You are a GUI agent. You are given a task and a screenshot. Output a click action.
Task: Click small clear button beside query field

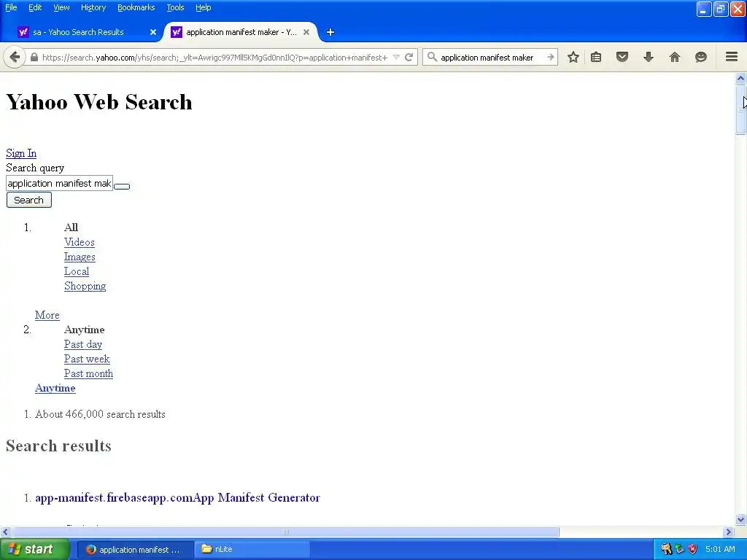[x=122, y=186]
